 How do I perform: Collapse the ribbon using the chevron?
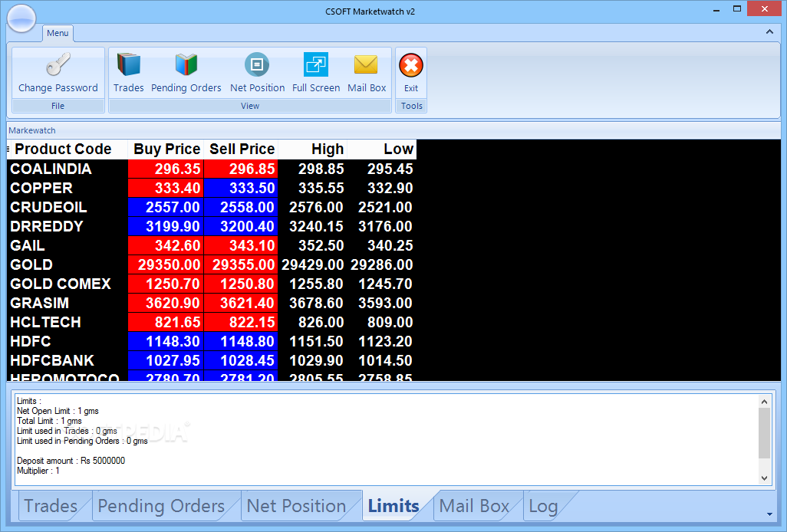[x=769, y=32]
